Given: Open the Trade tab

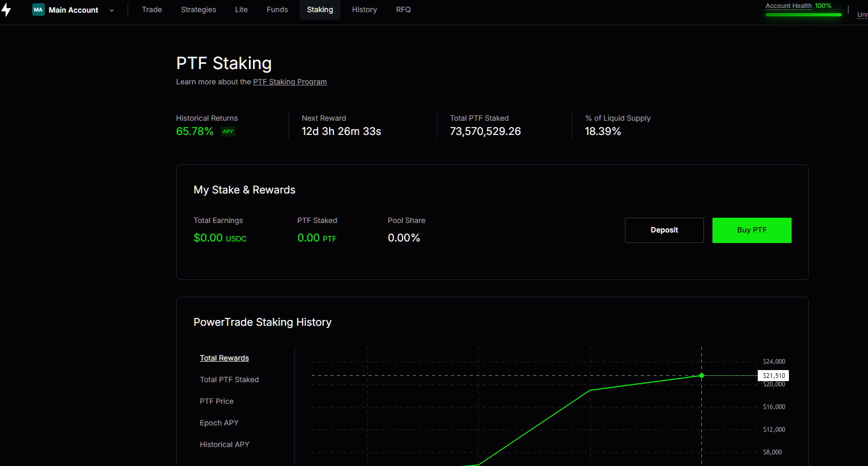Looking at the screenshot, I should (x=152, y=10).
